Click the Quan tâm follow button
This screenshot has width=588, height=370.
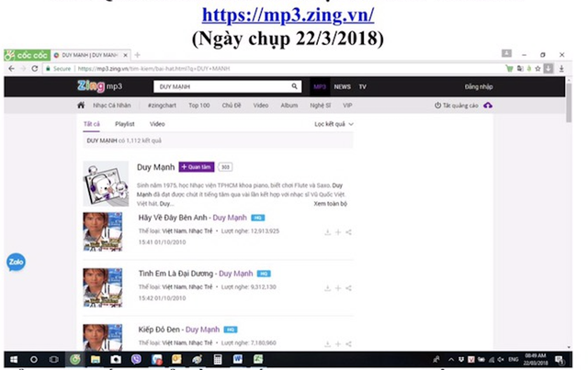click(x=197, y=167)
